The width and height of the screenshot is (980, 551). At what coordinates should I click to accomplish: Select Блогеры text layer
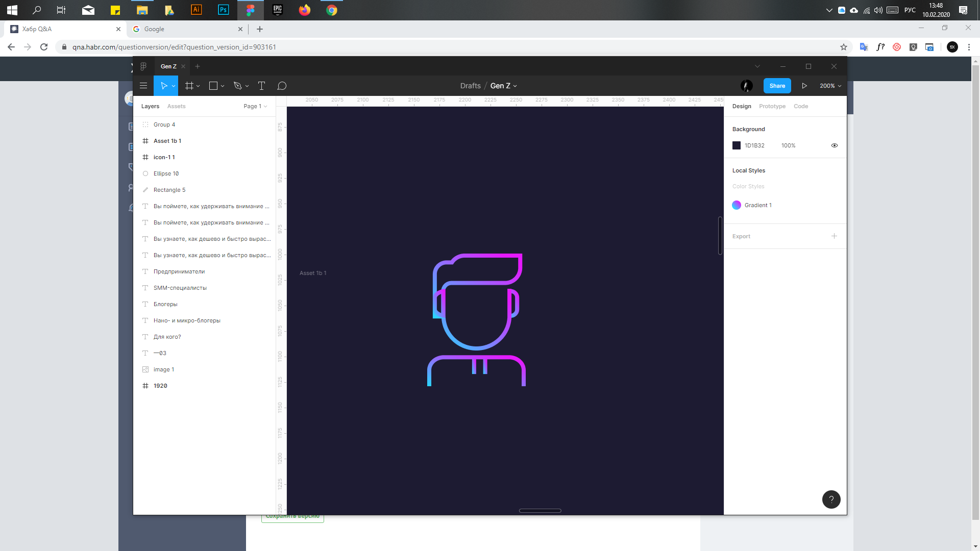204,304
